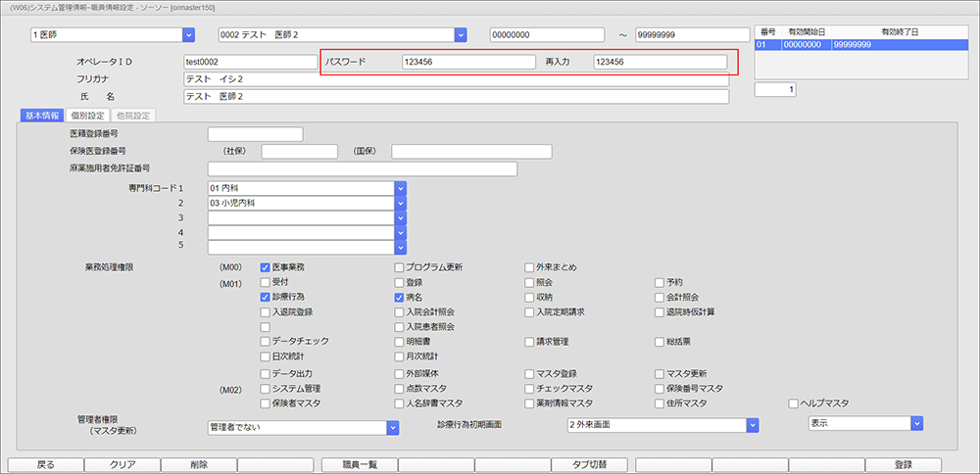Open the 1 医師 staff type dropdown
This screenshot has height=474, width=980.
click(189, 35)
